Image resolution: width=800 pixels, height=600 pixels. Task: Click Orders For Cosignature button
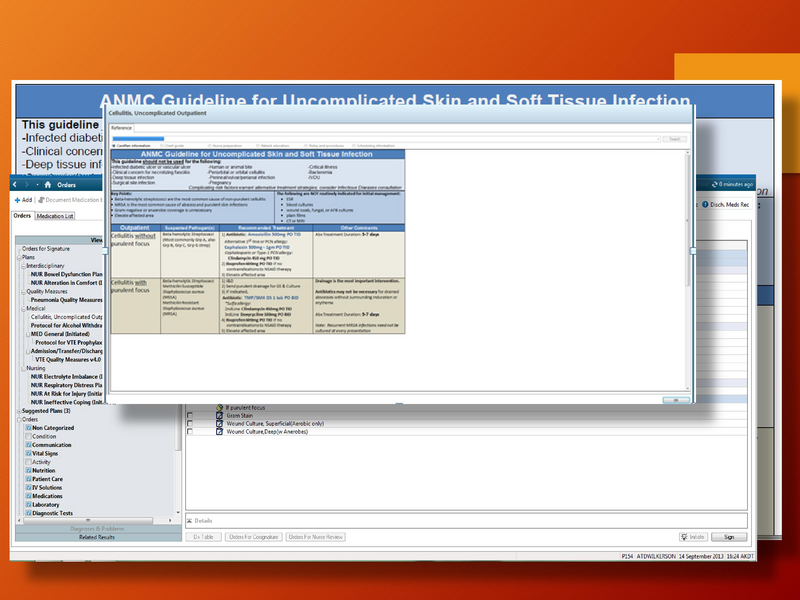point(254,537)
